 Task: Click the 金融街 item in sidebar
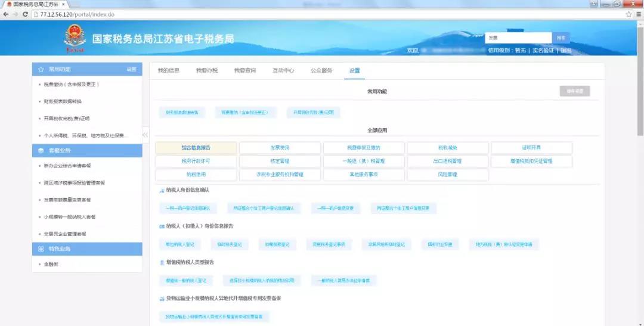50,263
